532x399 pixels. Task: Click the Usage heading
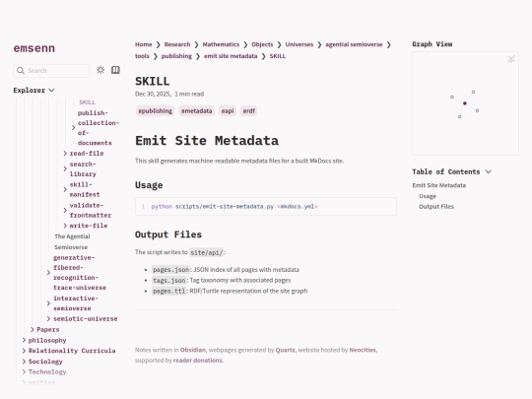pos(149,185)
